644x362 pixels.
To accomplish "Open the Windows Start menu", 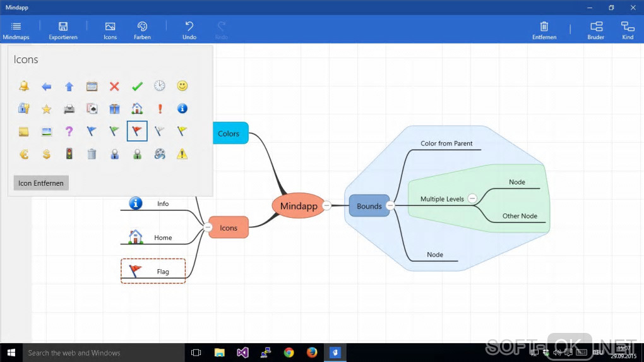I will tap(11, 353).
